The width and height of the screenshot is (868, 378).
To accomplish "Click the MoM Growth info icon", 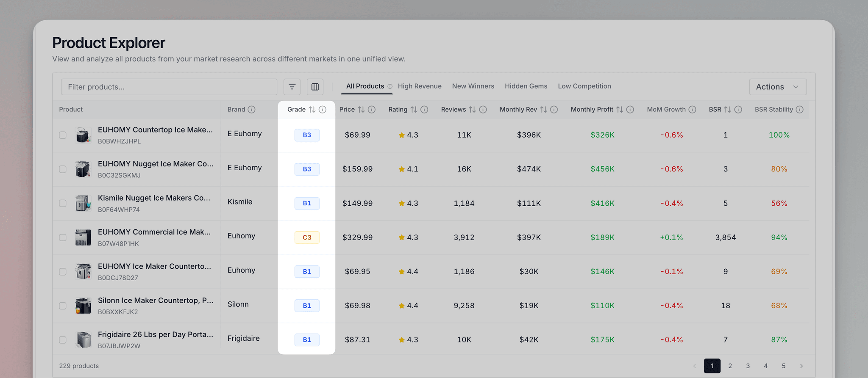I will click(692, 110).
